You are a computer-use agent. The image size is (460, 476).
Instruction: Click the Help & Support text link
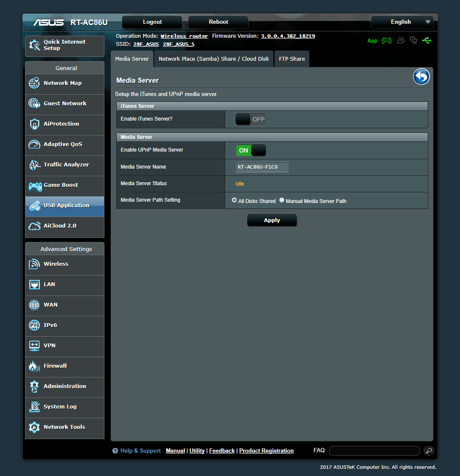140,451
